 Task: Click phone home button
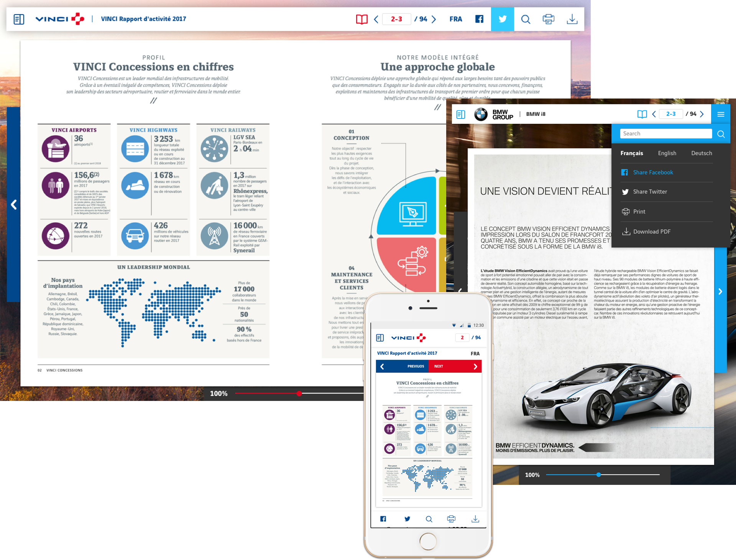click(x=428, y=541)
